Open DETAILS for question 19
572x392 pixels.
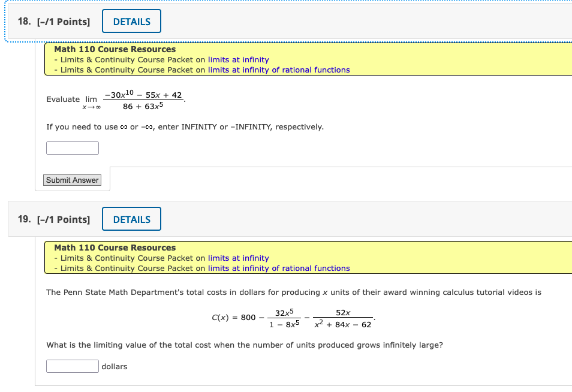coord(131,219)
